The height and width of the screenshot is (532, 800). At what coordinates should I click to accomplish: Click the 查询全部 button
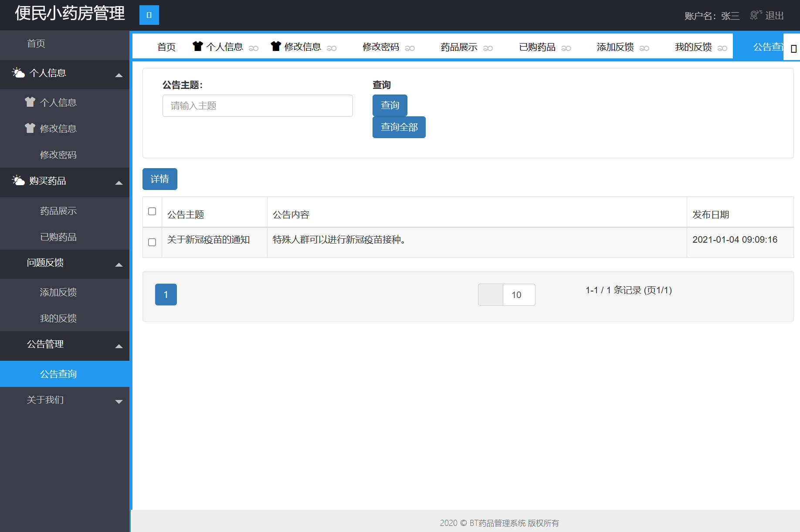398,127
